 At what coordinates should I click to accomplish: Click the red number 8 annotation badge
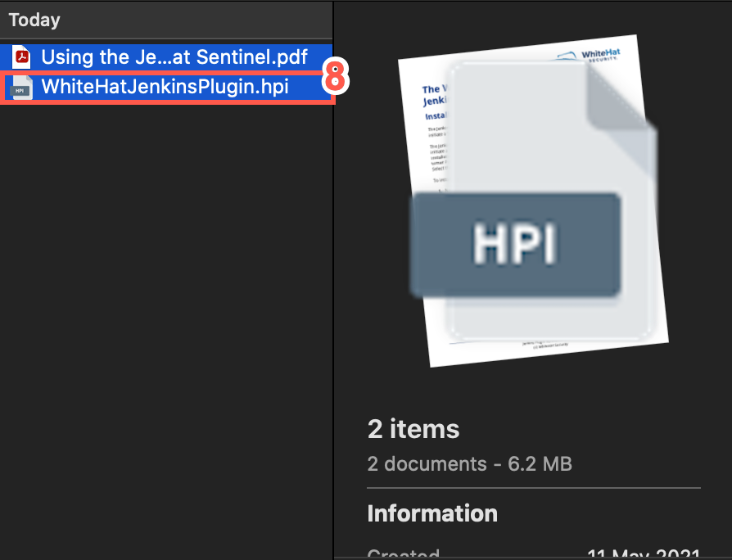333,79
